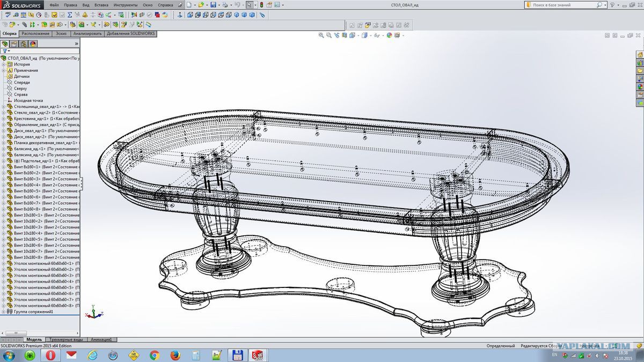644x362 pixels.
Task: Click the FeatureManager tree tab icon
Action: [x=5, y=44]
